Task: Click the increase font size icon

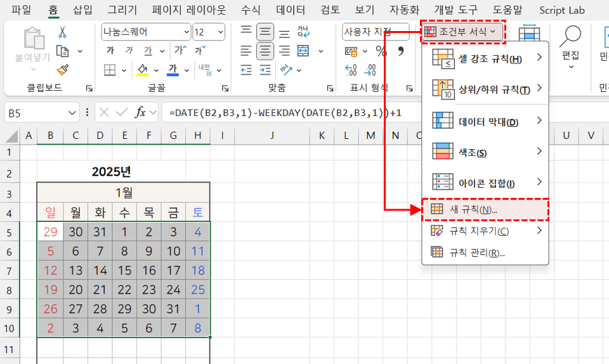Action: coord(180,51)
